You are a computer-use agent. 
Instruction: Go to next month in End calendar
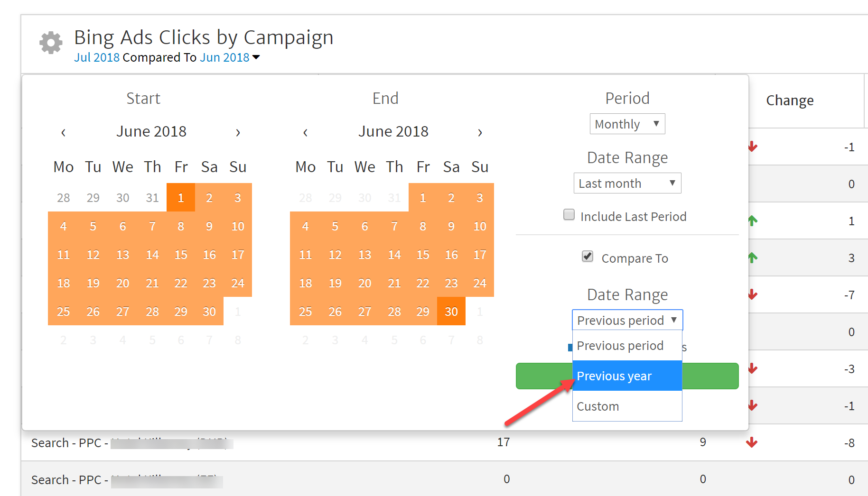click(480, 132)
